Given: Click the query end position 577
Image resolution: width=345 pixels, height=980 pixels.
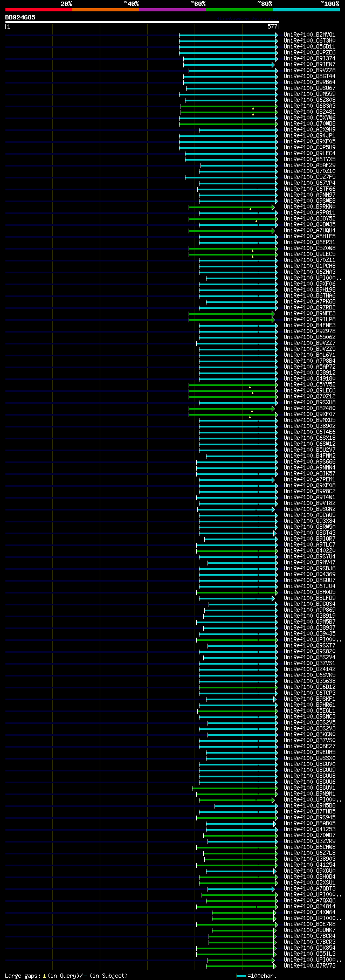Looking at the screenshot, I should tap(272, 26).
